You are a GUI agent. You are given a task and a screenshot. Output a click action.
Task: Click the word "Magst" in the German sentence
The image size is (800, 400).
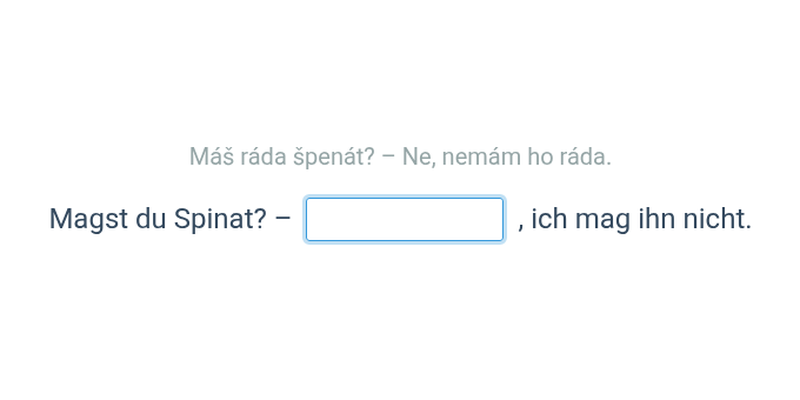pos(88,219)
